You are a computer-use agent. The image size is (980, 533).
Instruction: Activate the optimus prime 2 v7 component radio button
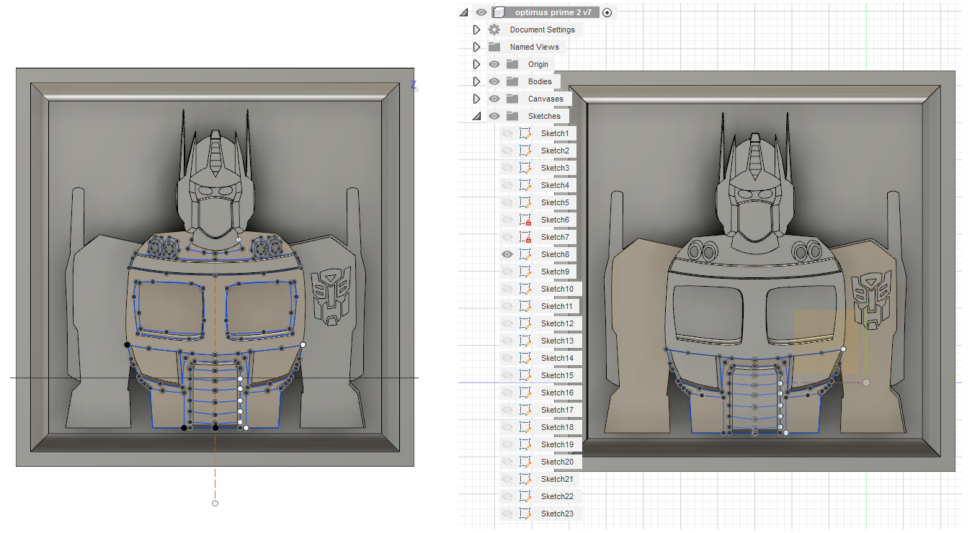pyautogui.click(x=607, y=12)
